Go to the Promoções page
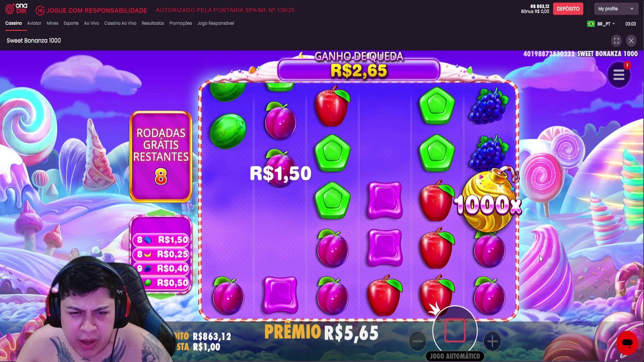 (x=180, y=23)
